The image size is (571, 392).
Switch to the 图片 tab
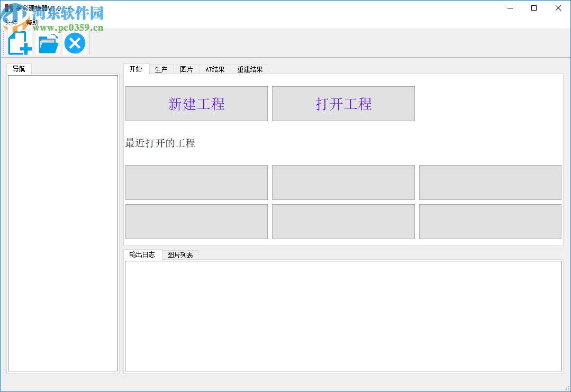point(186,69)
